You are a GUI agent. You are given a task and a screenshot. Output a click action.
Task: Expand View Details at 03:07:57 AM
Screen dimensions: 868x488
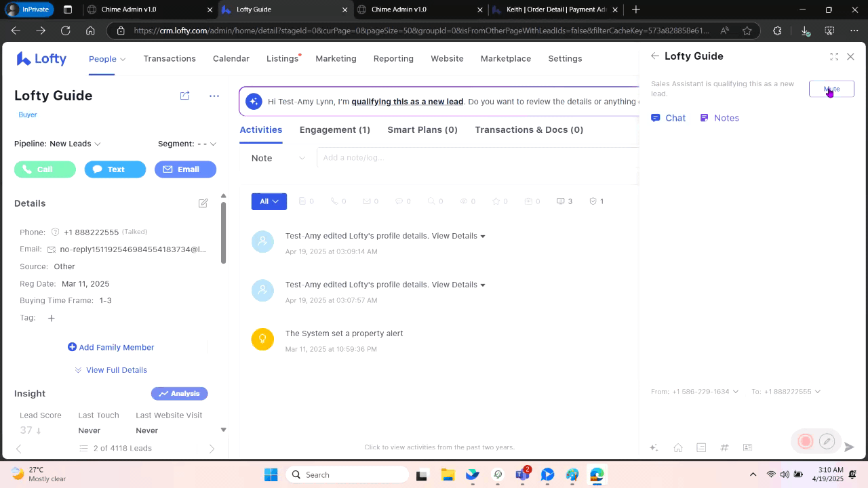click(x=458, y=285)
